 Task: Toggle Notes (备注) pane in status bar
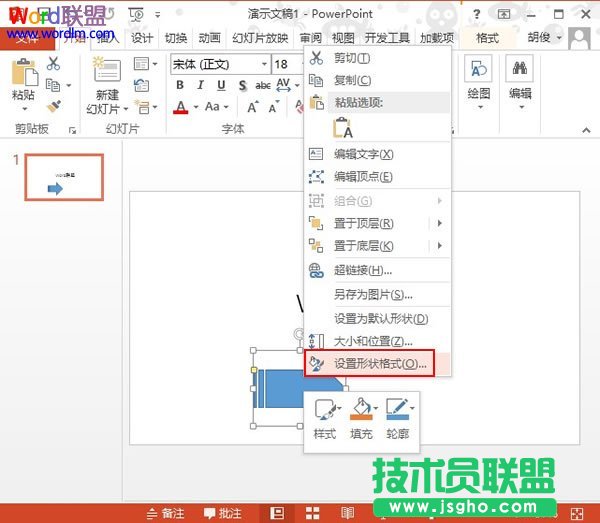tap(165, 513)
